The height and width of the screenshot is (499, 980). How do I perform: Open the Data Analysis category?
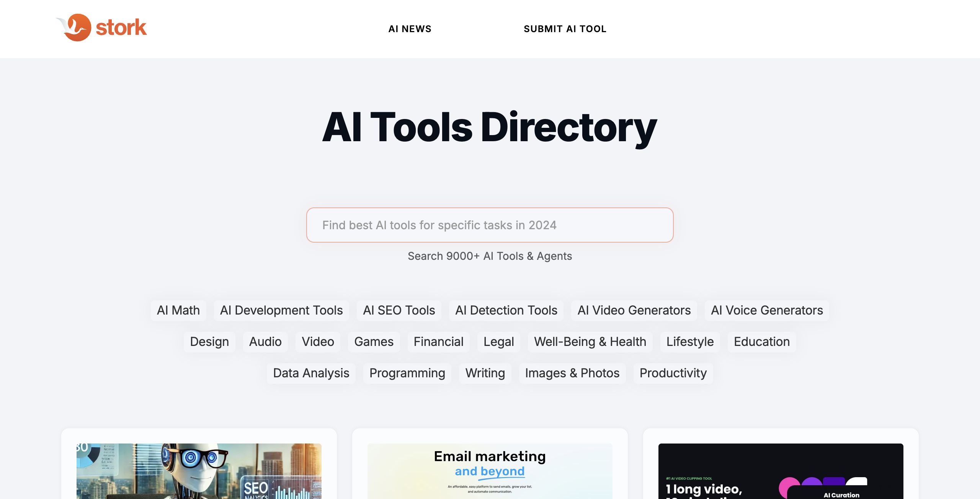click(311, 373)
